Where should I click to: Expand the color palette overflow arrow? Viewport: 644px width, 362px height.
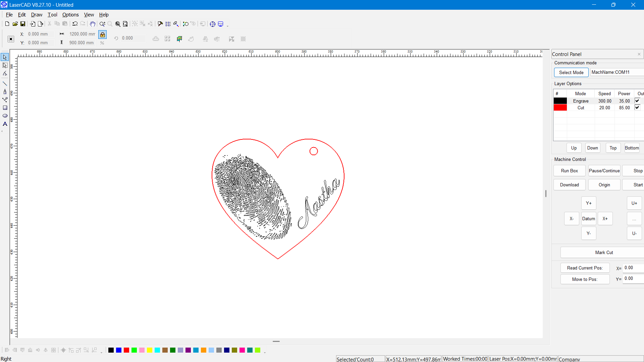[265, 352]
